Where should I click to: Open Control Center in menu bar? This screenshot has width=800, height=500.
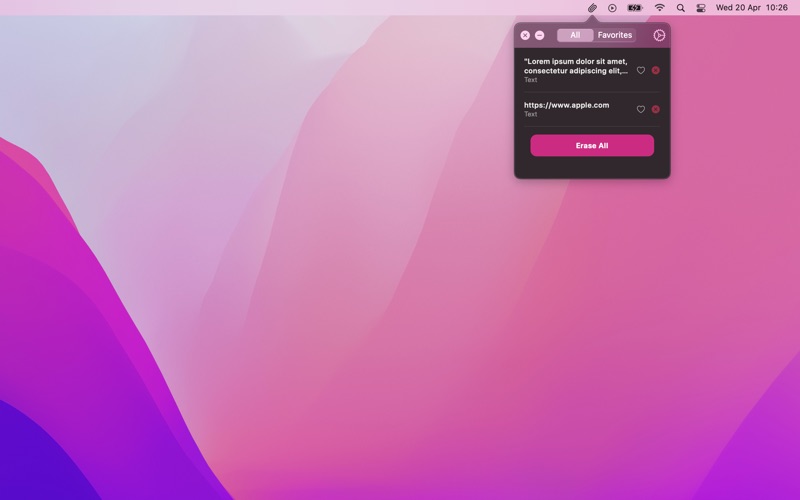[701, 8]
